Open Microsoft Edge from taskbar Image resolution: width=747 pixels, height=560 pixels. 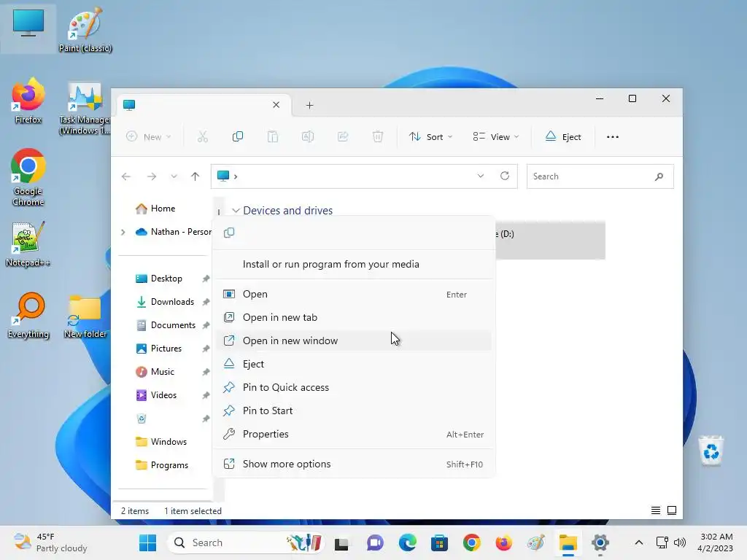pyautogui.click(x=407, y=542)
